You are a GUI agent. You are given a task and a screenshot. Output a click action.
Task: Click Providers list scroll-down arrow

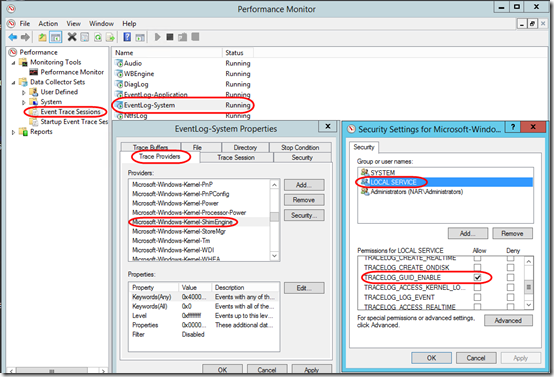(x=275, y=255)
